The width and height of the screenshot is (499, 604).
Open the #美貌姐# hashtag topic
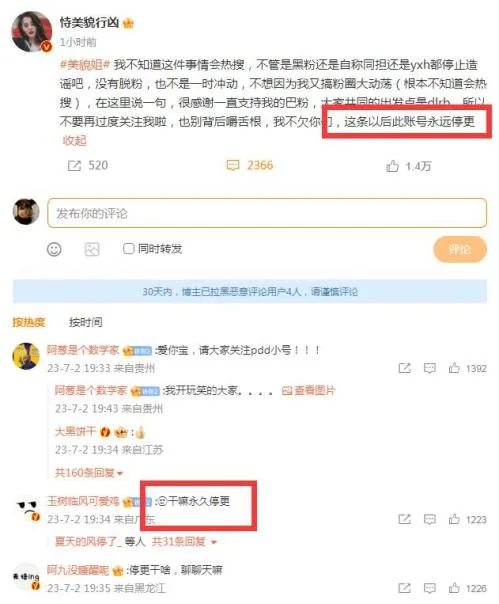tap(85, 64)
